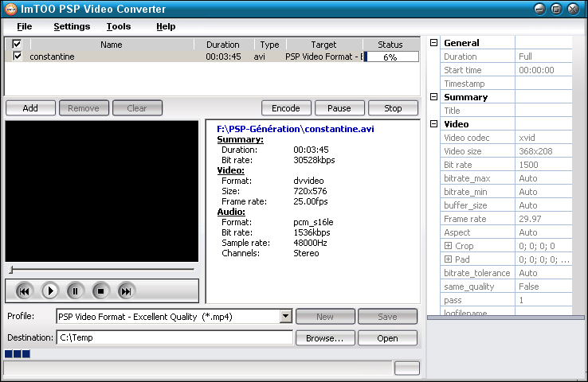
Task: Collapse the Video property group
Action: (434, 124)
